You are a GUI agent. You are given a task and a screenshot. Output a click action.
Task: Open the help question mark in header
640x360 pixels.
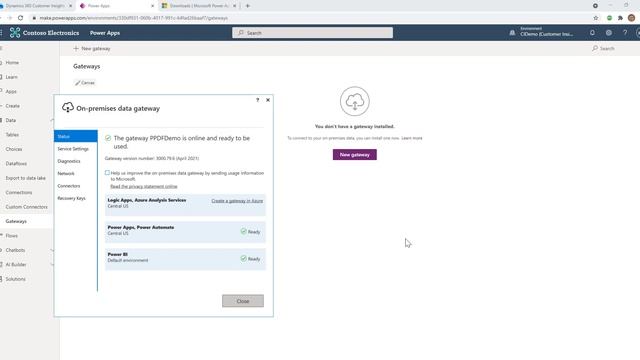coord(625,33)
